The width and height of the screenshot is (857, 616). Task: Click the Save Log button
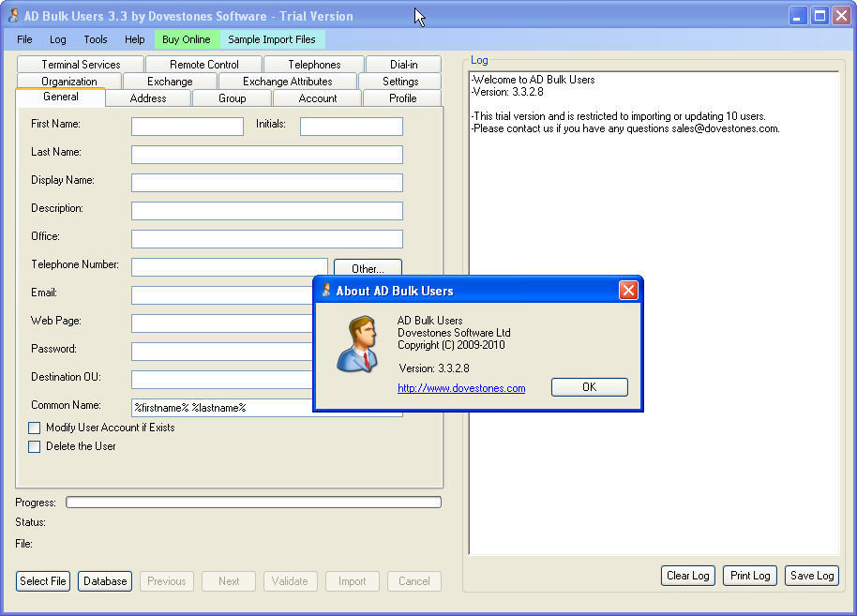tap(812, 576)
